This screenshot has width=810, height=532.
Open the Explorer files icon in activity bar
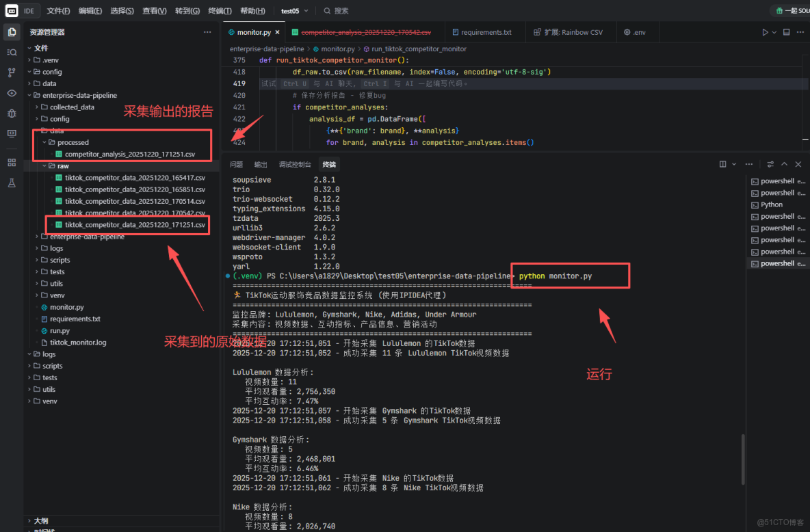coord(12,32)
